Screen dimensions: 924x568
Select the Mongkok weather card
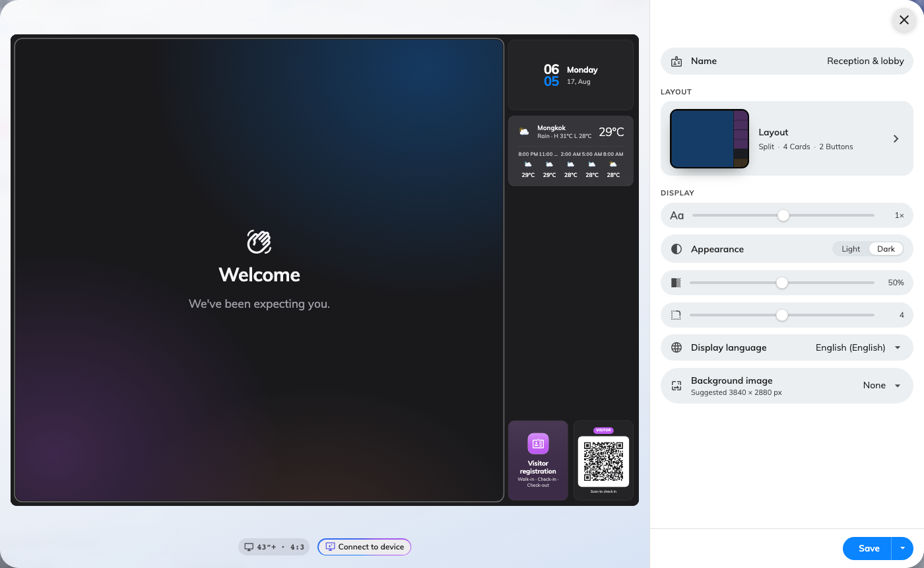pyautogui.click(x=571, y=151)
